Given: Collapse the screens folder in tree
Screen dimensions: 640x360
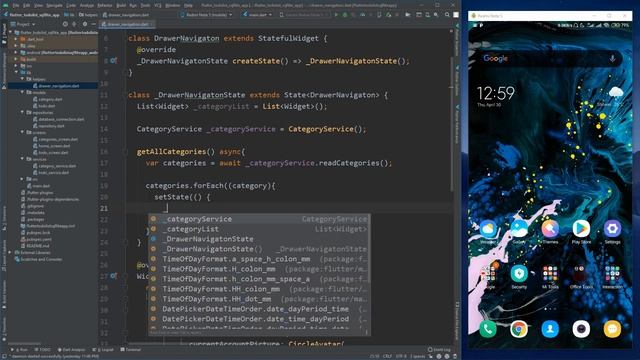Looking at the screenshot, I should 23,132.
